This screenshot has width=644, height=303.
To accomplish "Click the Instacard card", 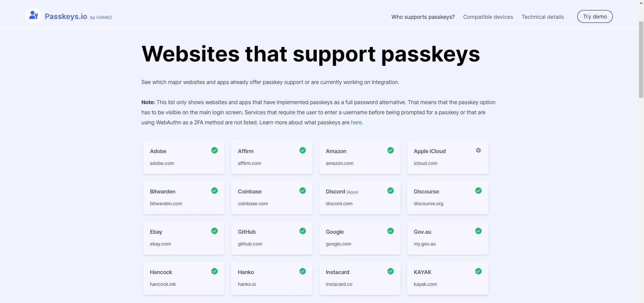I will 360,278.
